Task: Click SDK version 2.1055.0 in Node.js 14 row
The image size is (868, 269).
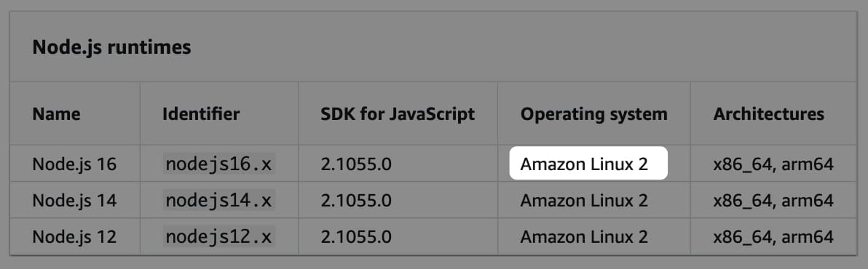Action: click(356, 201)
